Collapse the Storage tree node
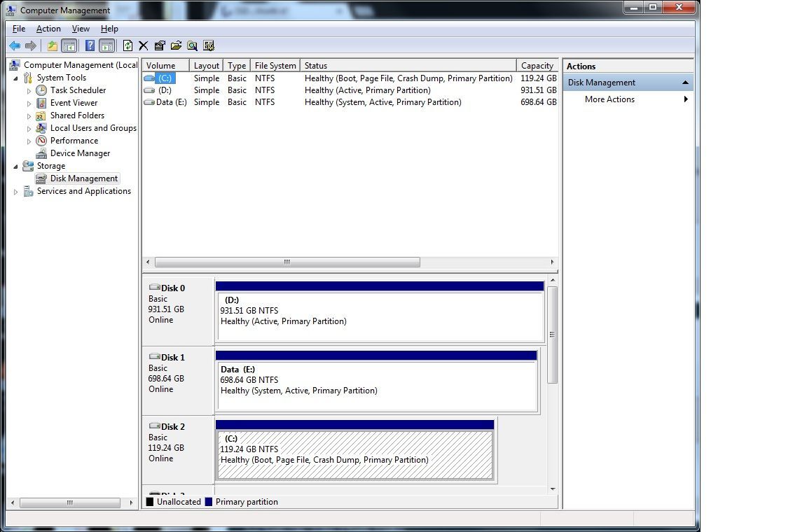This screenshot has width=807, height=532. pos(15,166)
